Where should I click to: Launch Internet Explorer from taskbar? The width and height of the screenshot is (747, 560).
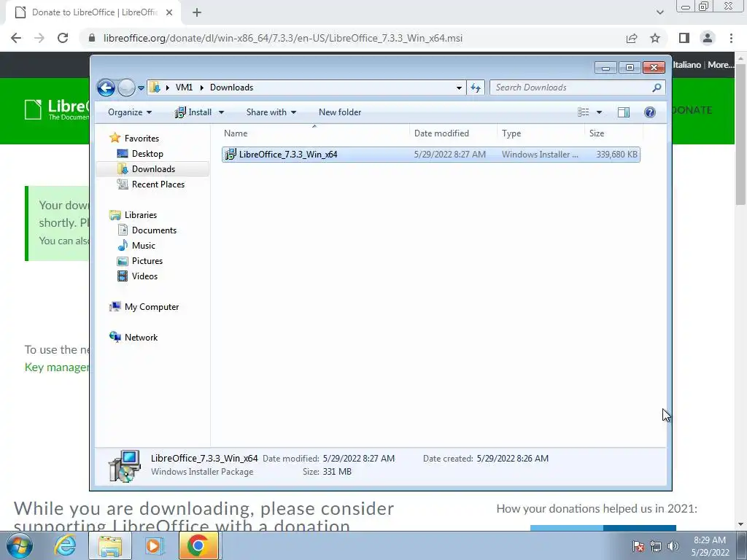point(65,545)
